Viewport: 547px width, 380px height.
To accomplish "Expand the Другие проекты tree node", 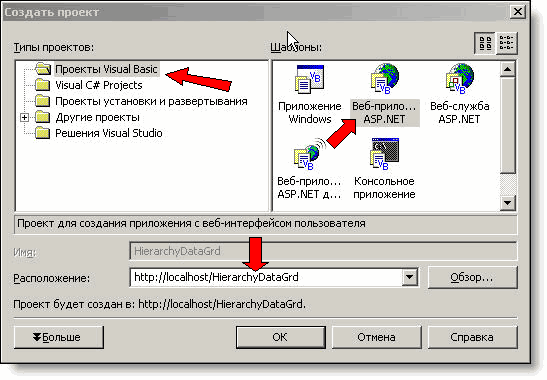I will pyautogui.click(x=24, y=118).
